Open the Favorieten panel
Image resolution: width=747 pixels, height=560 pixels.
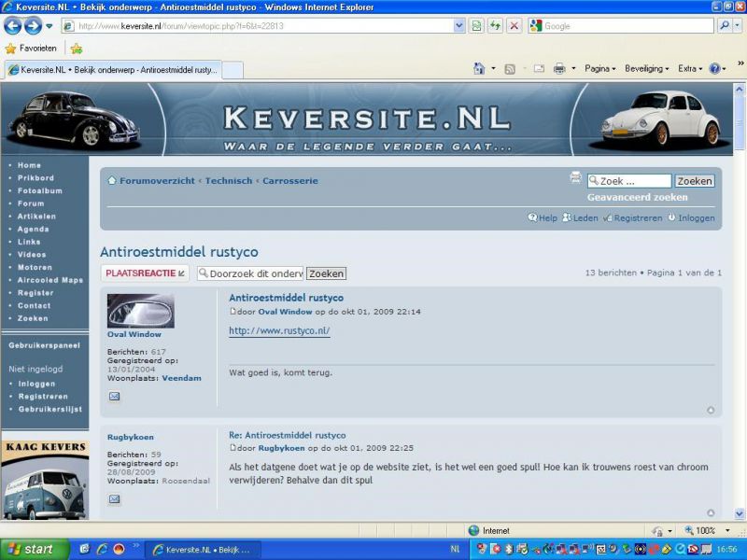[x=31, y=49]
